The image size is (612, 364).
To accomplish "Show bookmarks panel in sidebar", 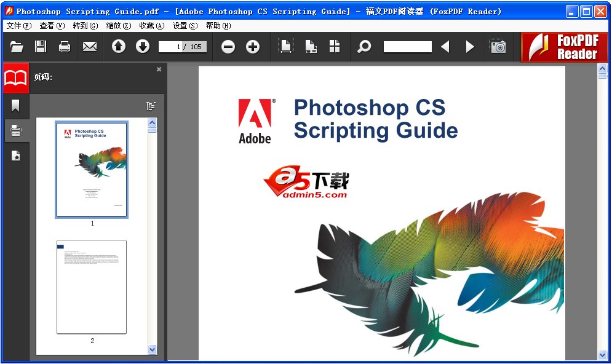I will [15, 106].
